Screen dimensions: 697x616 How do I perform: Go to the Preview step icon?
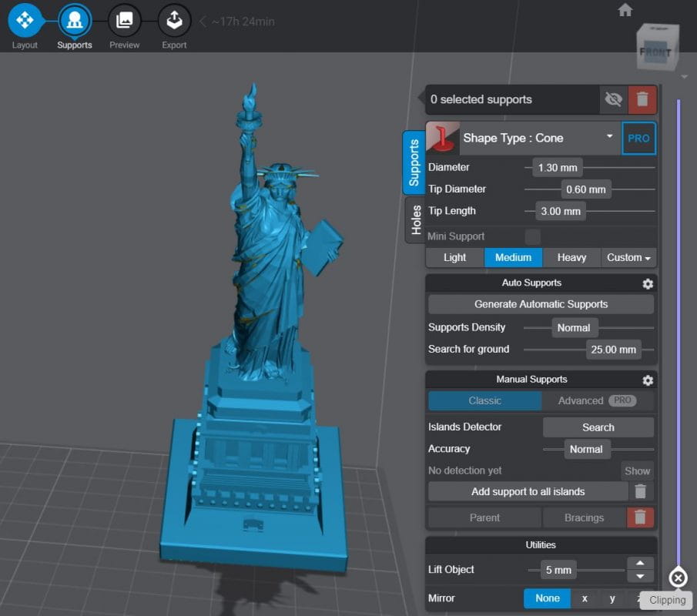pos(125,20)
